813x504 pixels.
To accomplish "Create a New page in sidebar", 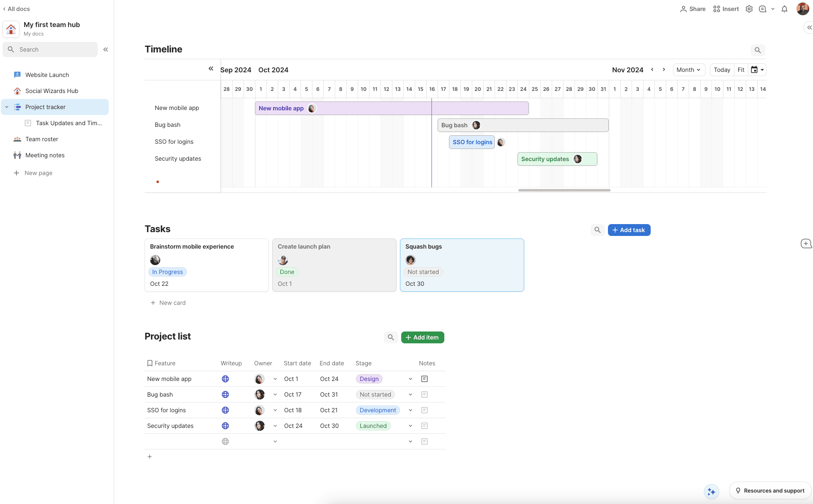I will (33, 173).
